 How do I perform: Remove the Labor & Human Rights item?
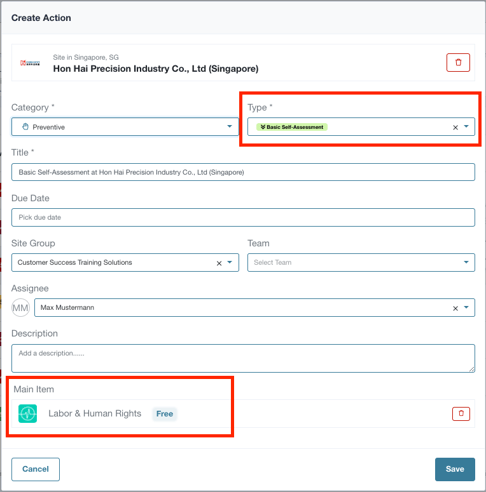coord(461,414)
